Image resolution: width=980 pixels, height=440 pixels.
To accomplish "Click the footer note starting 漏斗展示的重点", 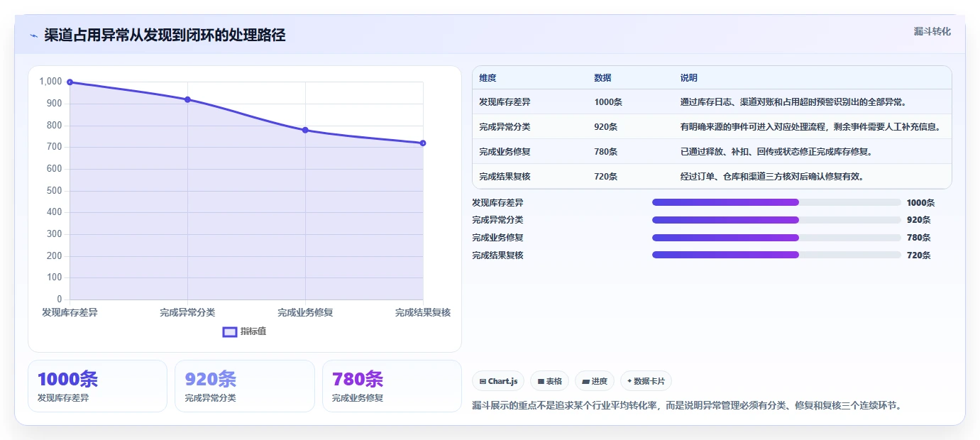I will pos(687,406).
